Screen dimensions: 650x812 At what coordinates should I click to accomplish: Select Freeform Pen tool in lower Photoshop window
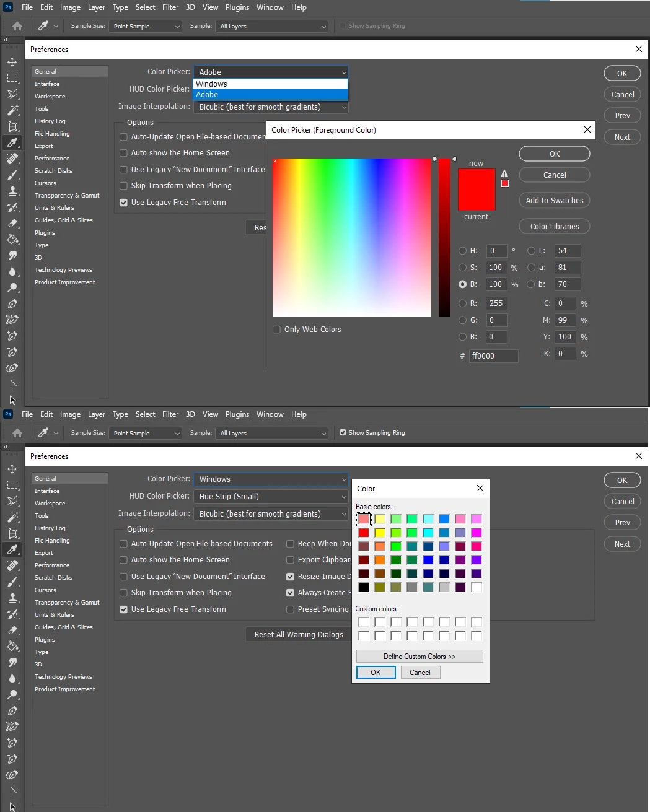tap(12, 727)
